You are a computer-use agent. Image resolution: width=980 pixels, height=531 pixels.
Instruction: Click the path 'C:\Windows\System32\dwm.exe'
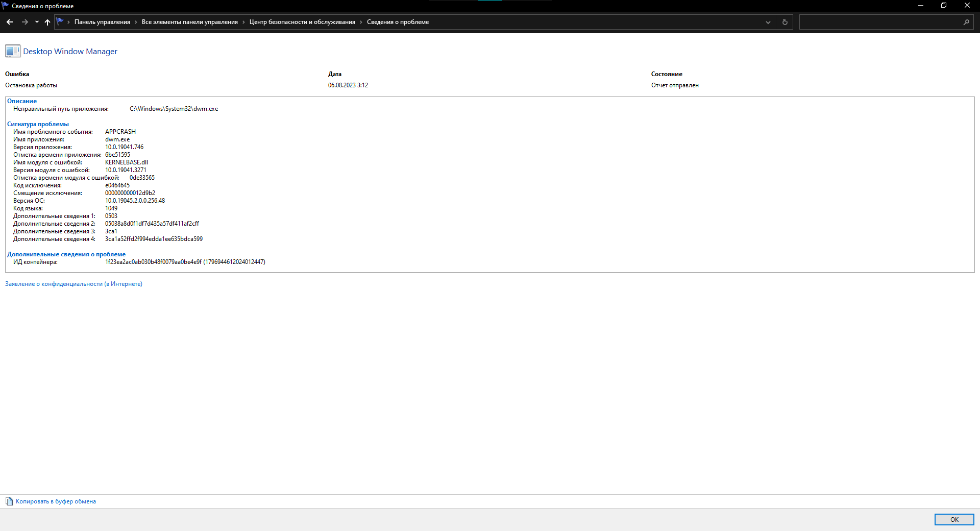point(174,109)
